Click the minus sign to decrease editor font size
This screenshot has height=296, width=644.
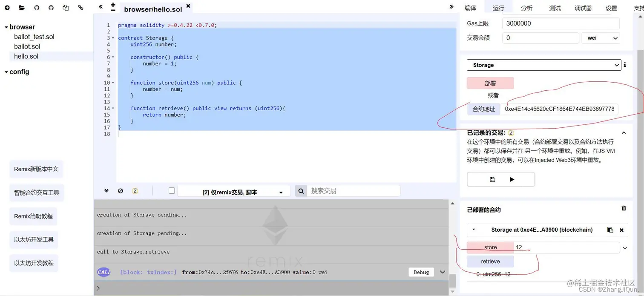click(113, 10)
